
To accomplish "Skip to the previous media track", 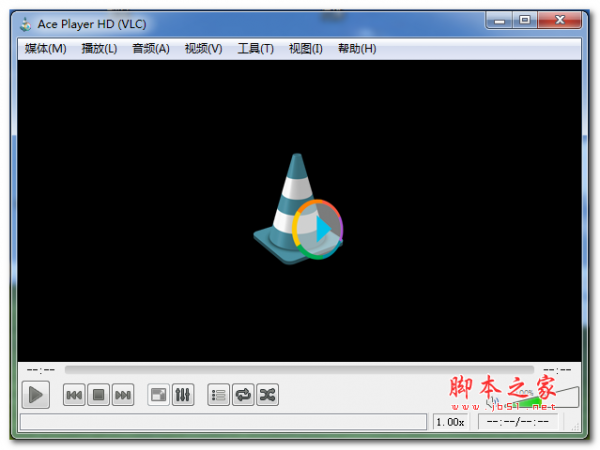I will coord(74,395).
